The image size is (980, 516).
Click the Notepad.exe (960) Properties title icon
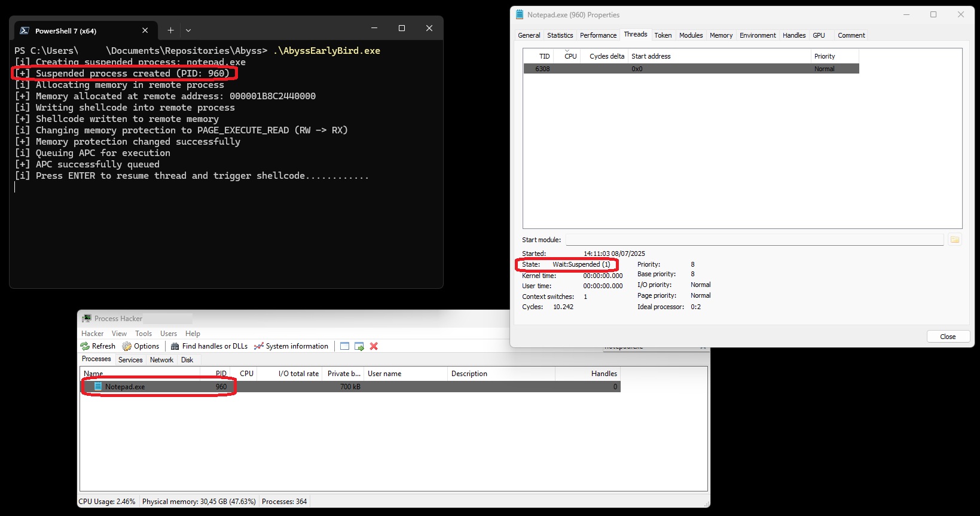[x=520, y=15]
